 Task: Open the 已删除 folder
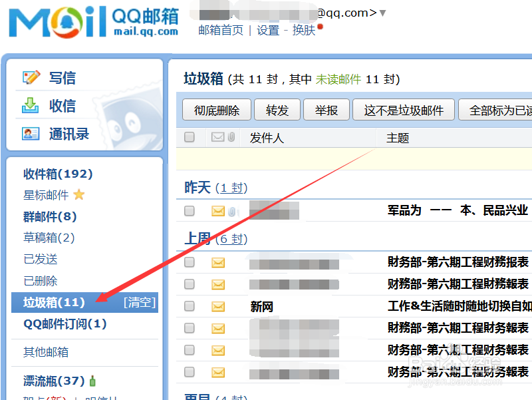click(x=41, y=281)
